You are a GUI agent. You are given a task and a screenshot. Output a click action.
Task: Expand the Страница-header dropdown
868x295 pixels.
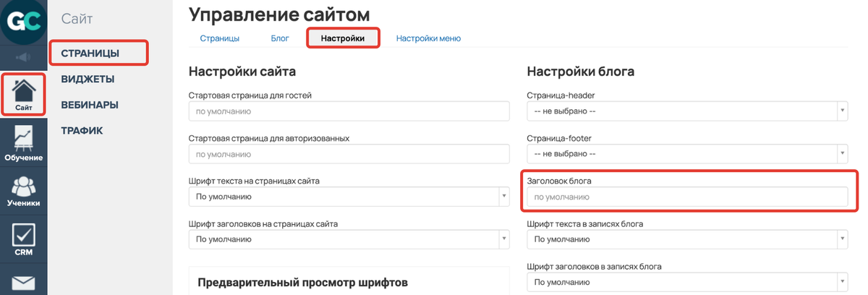687,111
